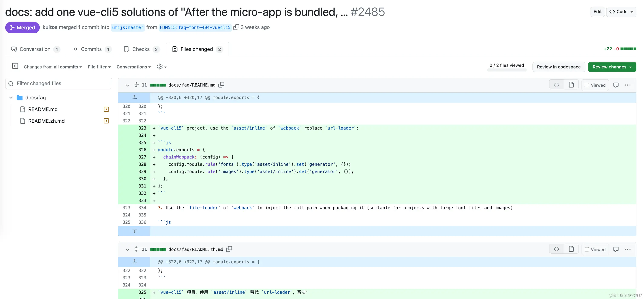Copy the head branch name icon

coord(236,27)
